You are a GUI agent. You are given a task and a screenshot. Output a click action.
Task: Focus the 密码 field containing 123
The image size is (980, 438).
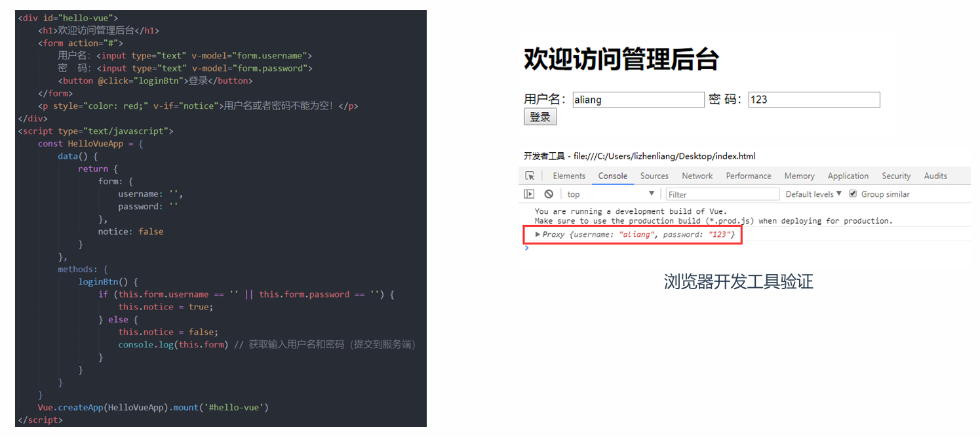pos(813,100)
